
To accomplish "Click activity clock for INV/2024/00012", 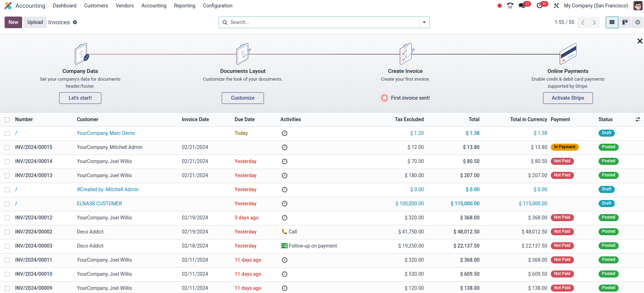I will 285,218.
